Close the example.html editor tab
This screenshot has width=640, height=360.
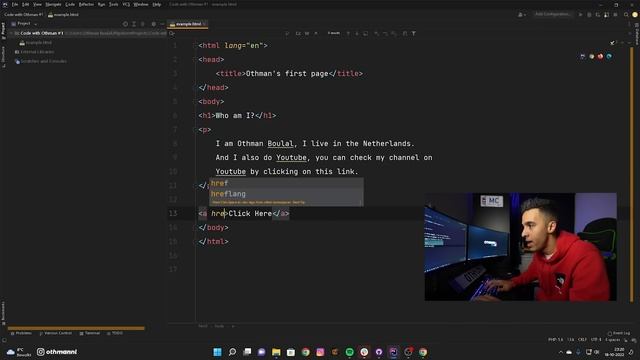(205, 24)
